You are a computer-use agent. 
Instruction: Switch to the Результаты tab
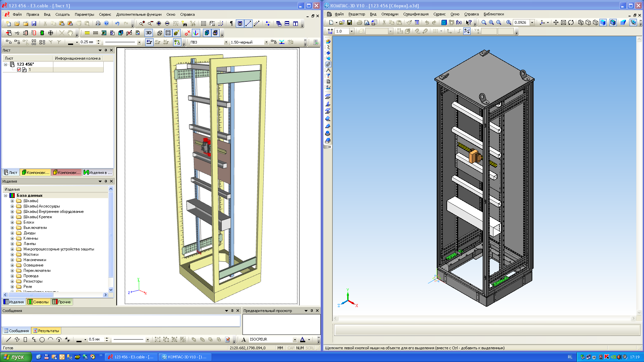46,331
